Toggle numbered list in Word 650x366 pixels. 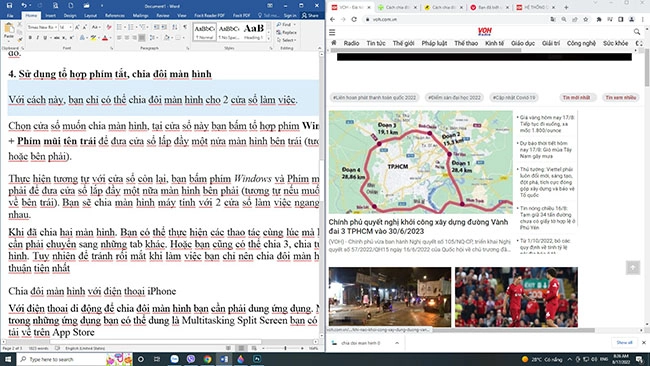click(131, 27)
